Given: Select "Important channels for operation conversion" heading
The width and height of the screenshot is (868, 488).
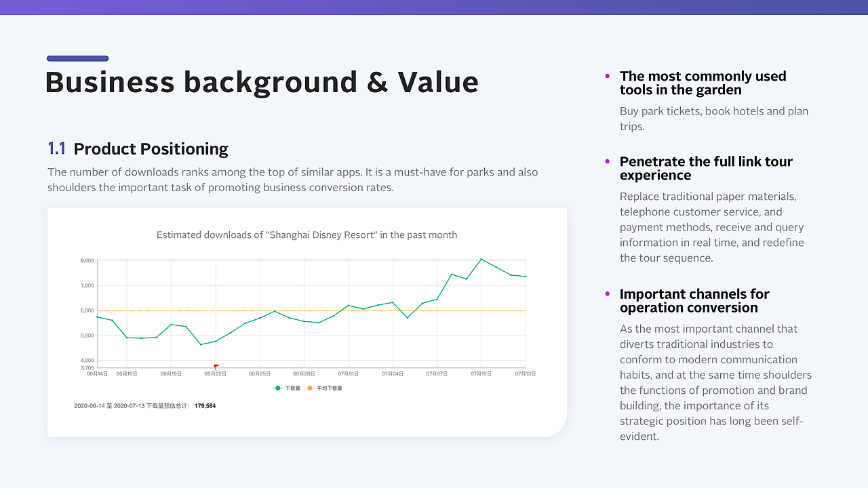Looking at the screenshot, I should 694,301.
